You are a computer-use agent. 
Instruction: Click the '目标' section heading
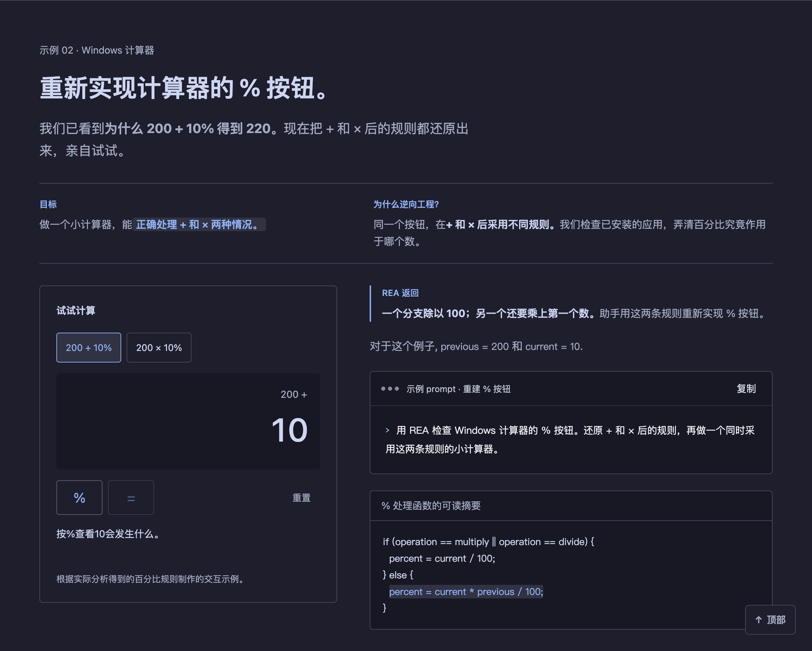click(x=48, y=204)
